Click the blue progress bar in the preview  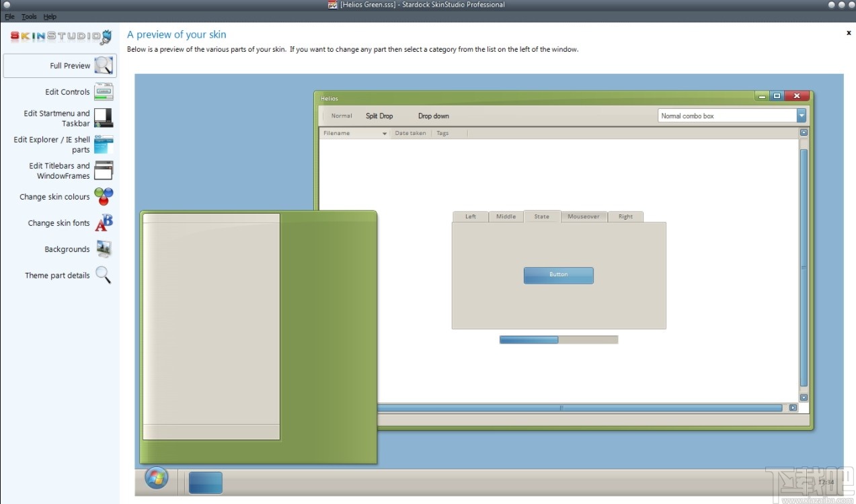click(529, 339)
